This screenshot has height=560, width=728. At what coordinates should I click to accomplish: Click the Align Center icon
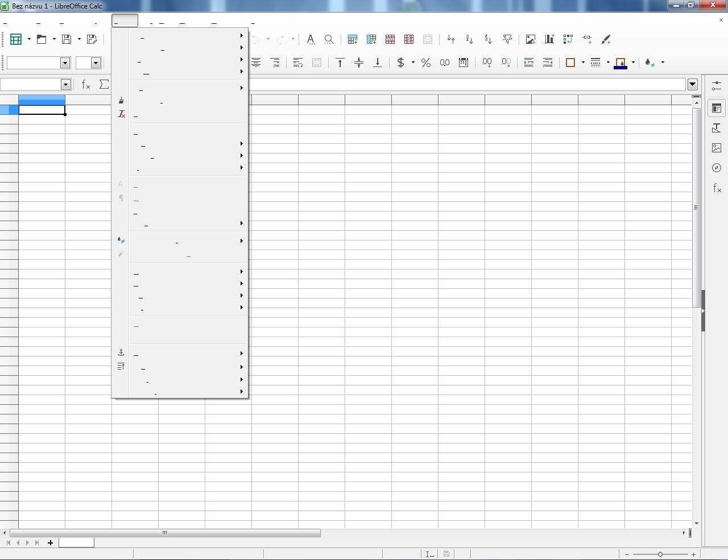257,63
